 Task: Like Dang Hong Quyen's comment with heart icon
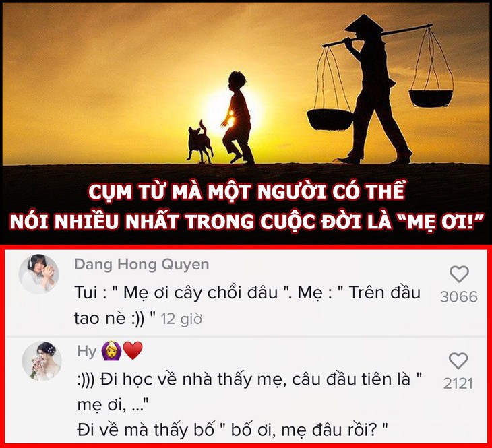point(459,274)
